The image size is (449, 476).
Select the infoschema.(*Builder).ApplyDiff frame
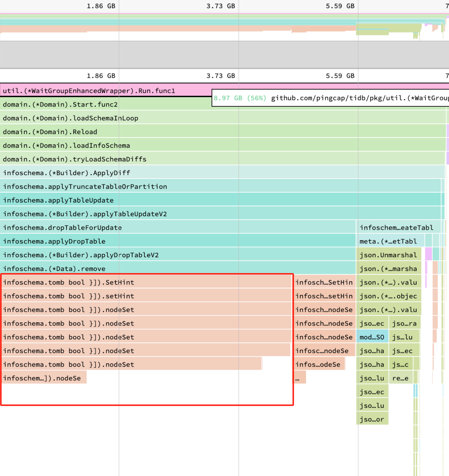coord(66,173)
